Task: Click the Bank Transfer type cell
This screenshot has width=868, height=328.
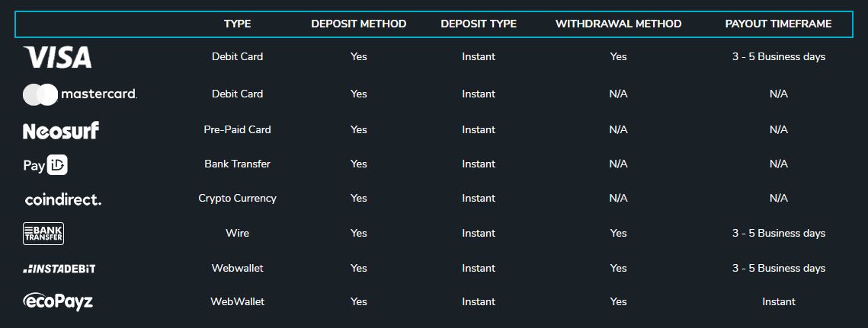Action: (x=238, y=164)
